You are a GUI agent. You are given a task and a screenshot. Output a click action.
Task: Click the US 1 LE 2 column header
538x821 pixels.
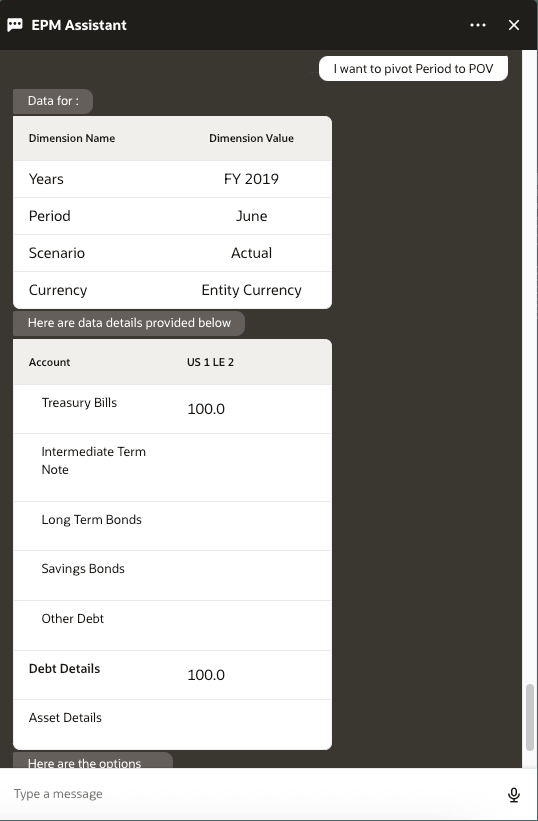pos(210,362)
